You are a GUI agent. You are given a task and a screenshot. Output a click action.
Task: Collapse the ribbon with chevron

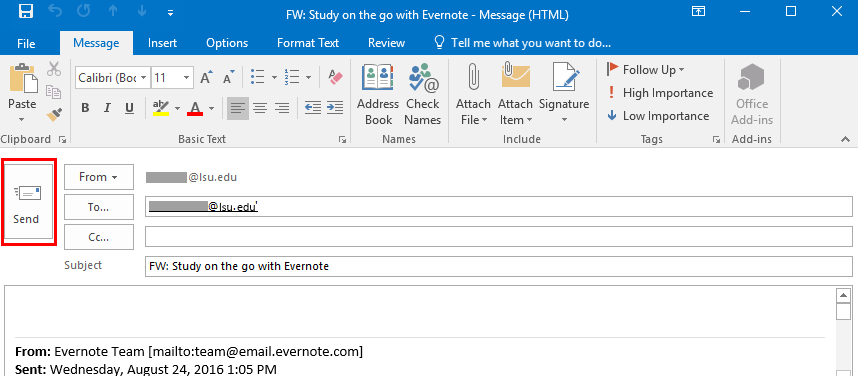(845, 140)
